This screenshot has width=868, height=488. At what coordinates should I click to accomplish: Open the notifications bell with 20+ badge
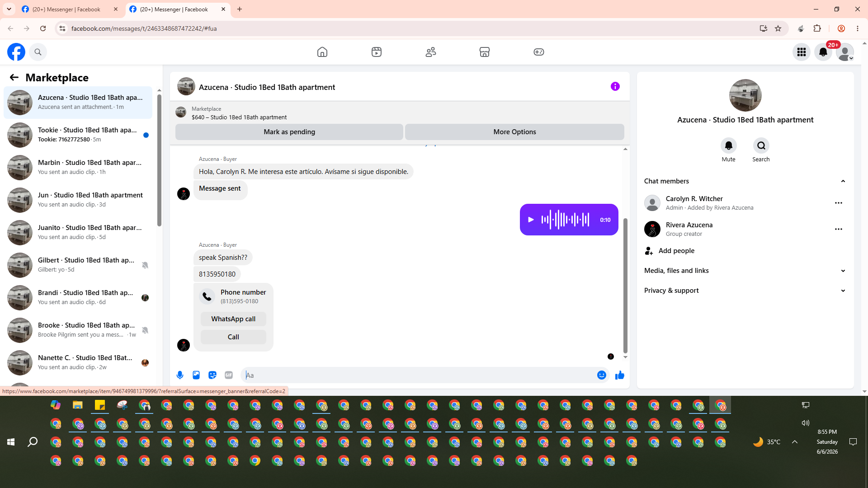coord(823,52)
